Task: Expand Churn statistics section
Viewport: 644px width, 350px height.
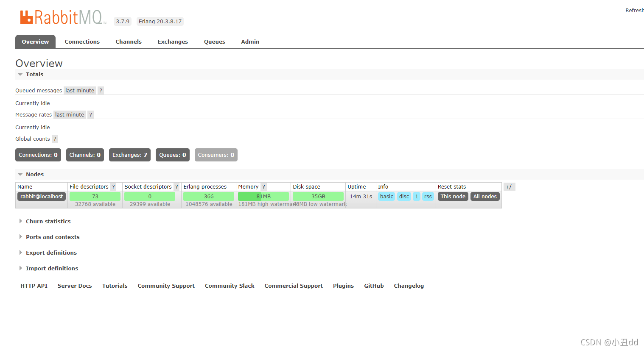Action: point(45,222)
